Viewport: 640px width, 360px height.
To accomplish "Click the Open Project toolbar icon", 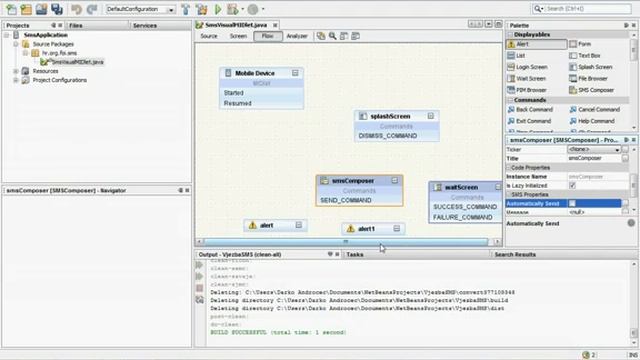I will [x=41, y=9].
